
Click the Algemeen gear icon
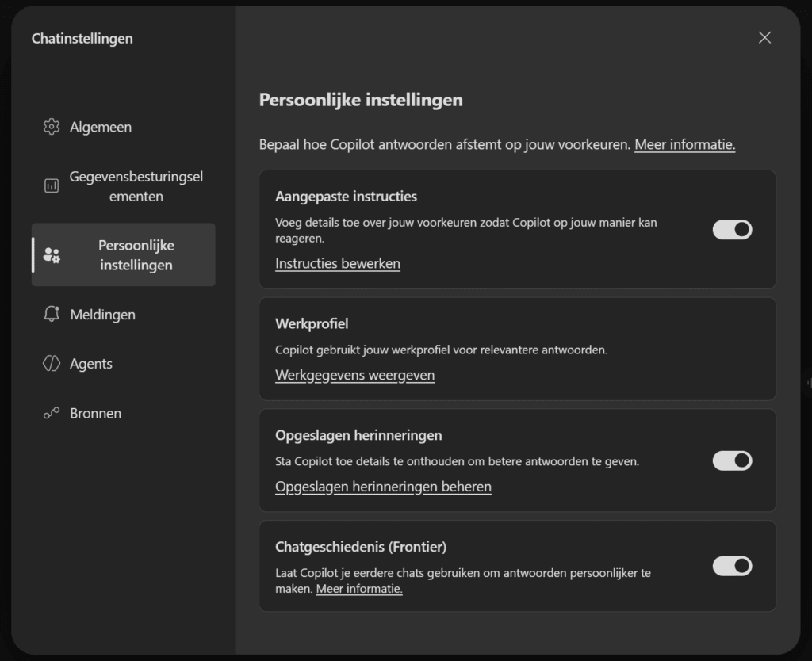[x=52, y=127]
